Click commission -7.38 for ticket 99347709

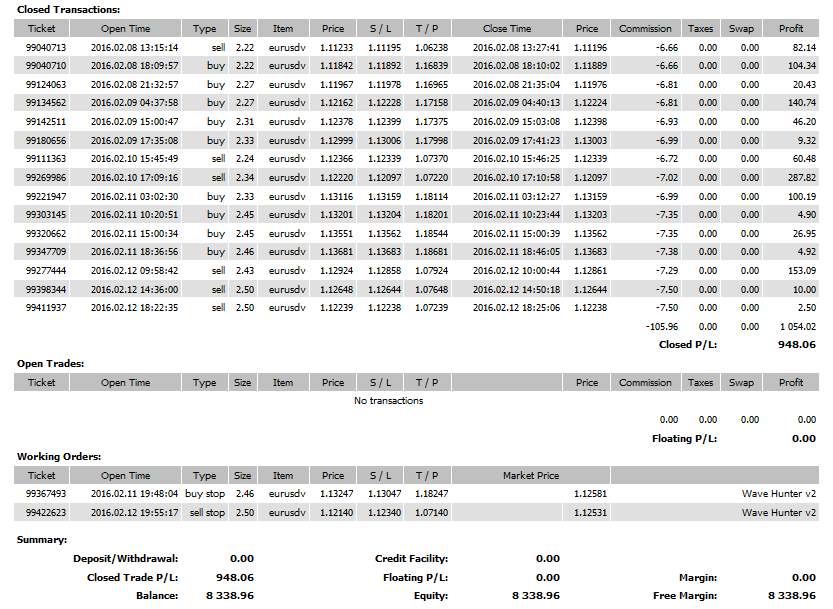[x=667, y=251]
